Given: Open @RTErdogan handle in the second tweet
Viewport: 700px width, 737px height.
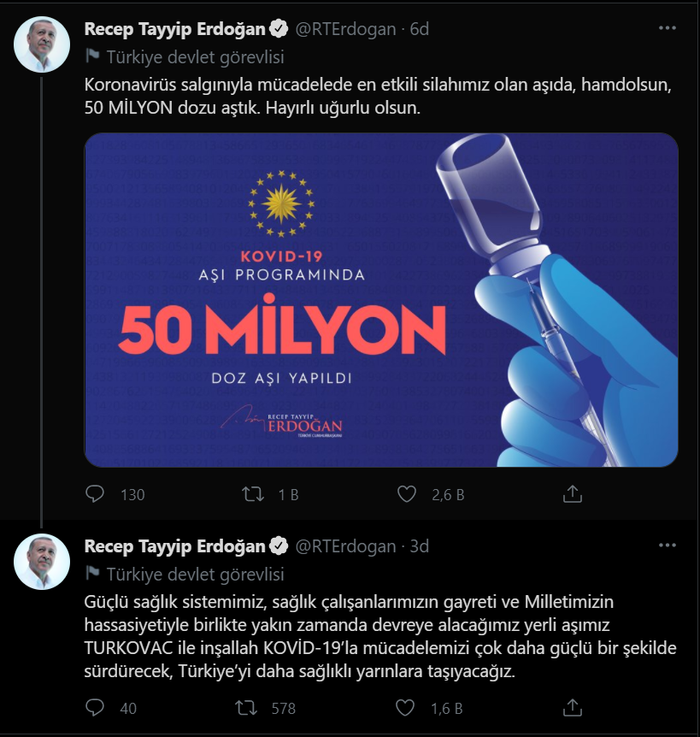Looking at the screenshot, I should 345,546.
